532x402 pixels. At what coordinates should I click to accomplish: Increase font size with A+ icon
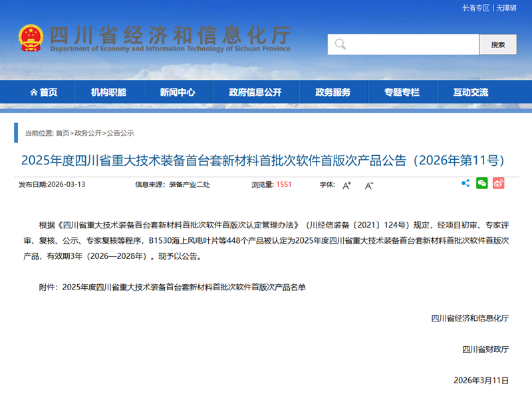346,185
